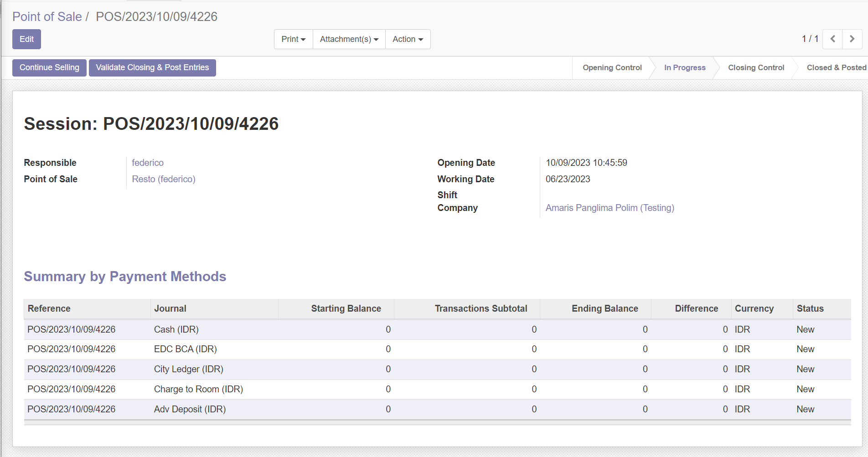
Task: Go to previous record arrow
Action: coord(832,39)
